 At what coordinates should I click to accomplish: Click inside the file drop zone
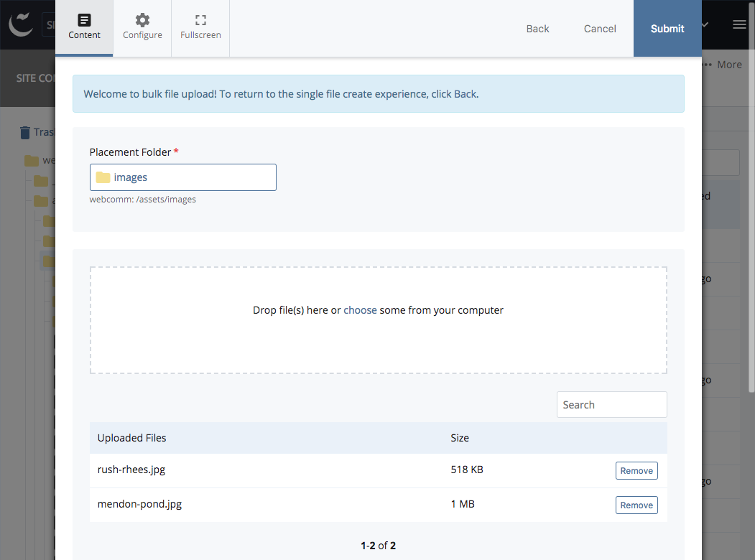378,320
